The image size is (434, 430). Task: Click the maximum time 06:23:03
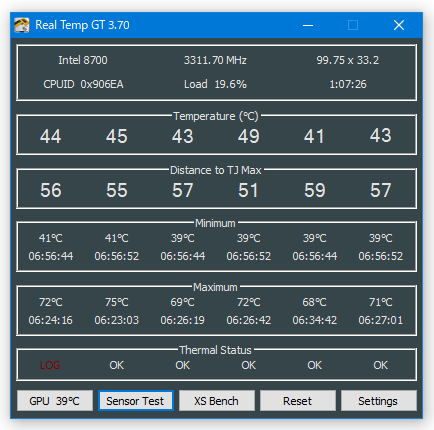117,320
